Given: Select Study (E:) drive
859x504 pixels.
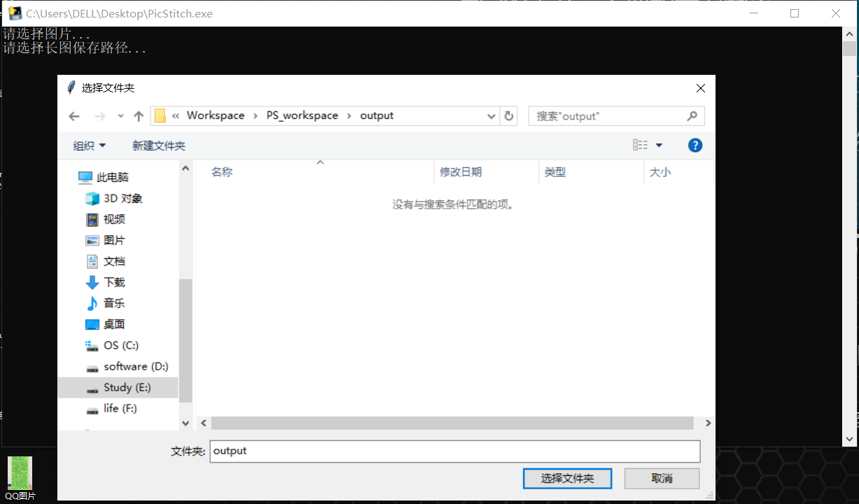Looking at the screenshot, I should (x=118, y=388).
